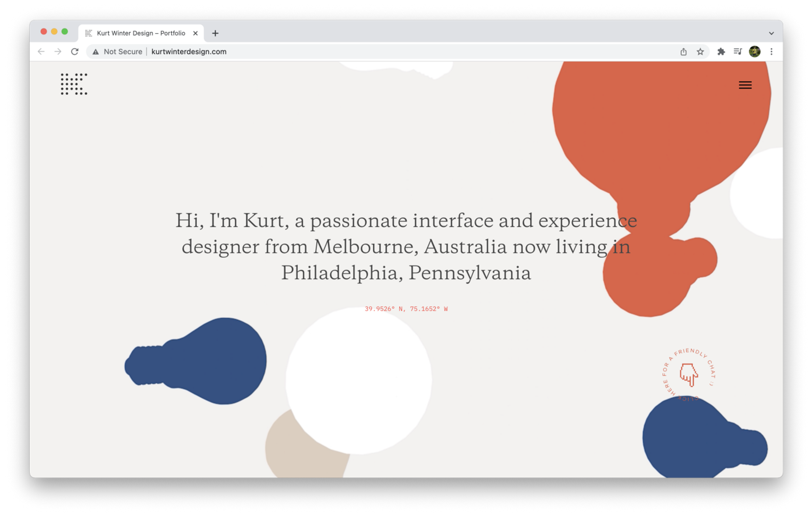The height and width of the screenshot is (516, 812).
Task: Open the Extensions puzzle icon
Action: pos(721,52)
